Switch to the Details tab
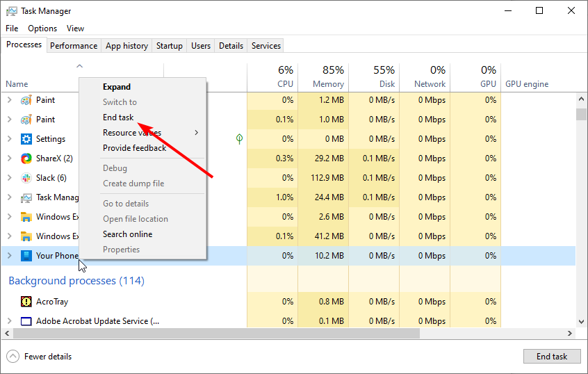The image size is (588, 374). point(231,46)
